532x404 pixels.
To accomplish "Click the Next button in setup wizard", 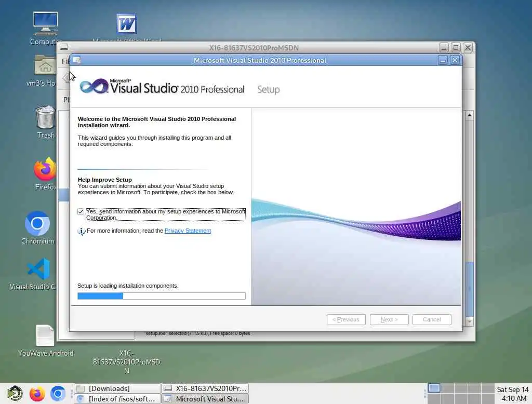I will click(x=389, y=319).
